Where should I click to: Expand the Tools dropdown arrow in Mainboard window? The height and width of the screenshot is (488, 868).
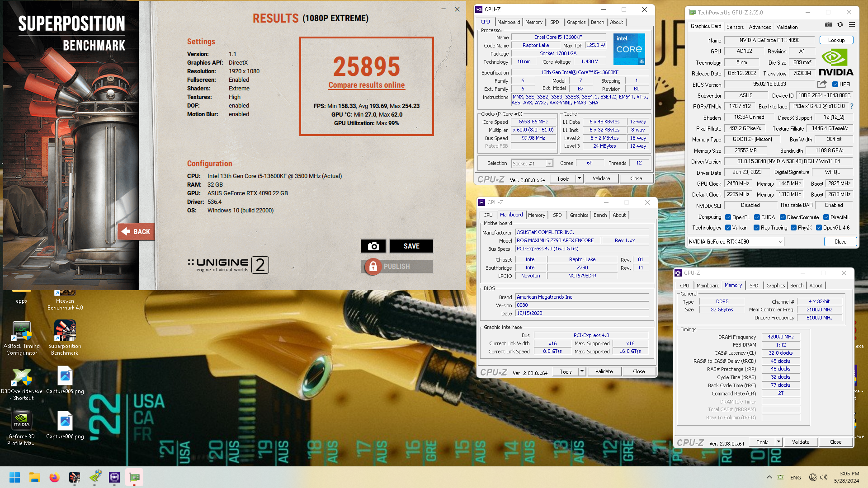582,371
